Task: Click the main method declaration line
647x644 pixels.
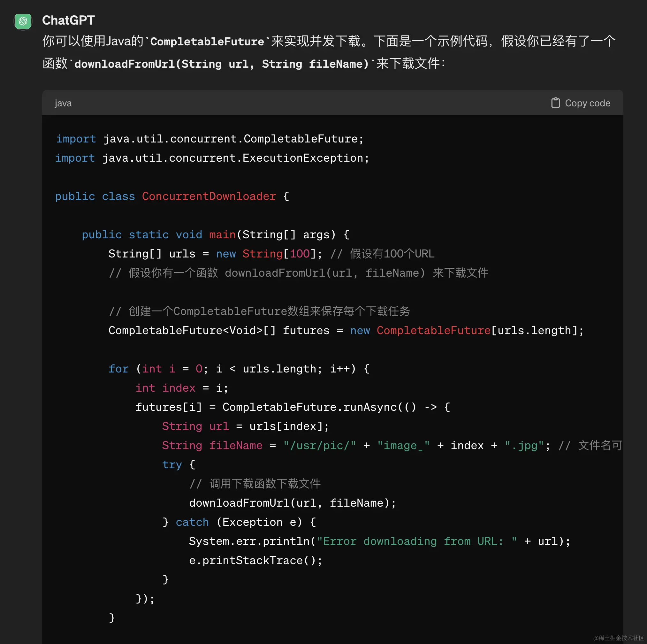Action: (215, 234)
